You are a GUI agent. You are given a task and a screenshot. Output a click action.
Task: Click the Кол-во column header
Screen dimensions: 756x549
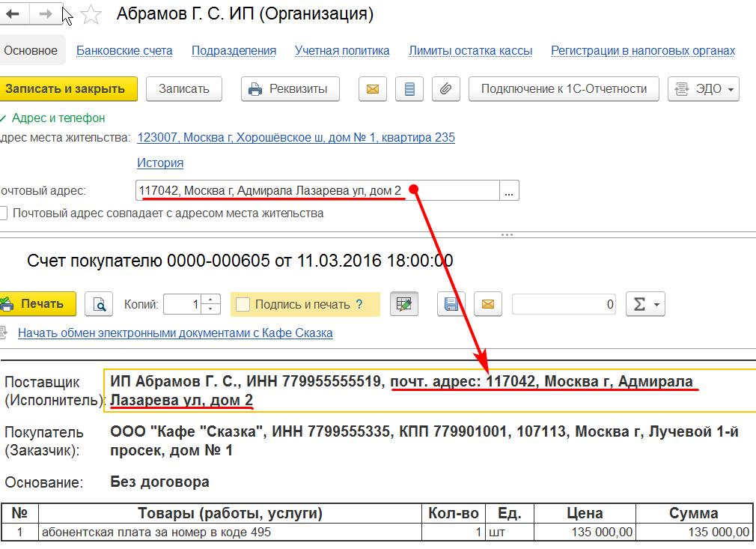[453, 513]
